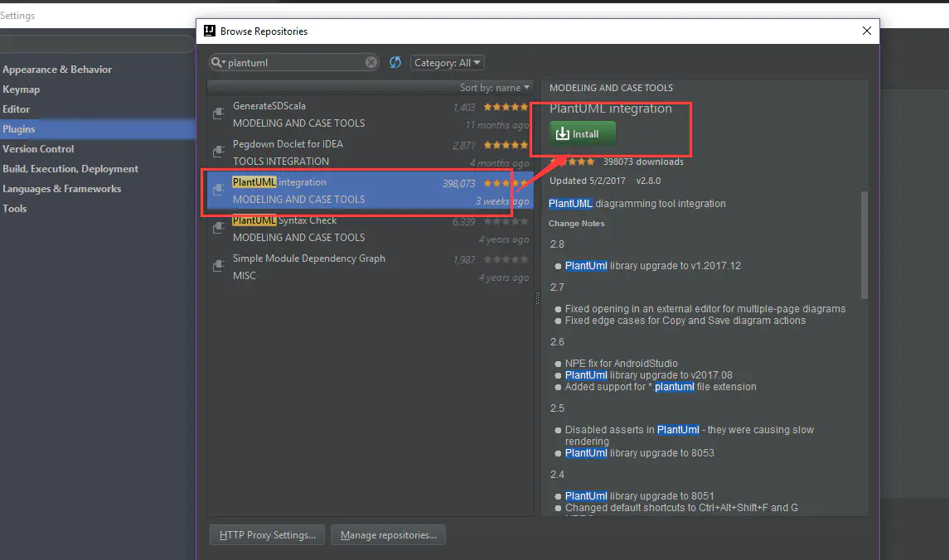Open Editor settings
Screen dimensions: 949x560
(16, 109)
